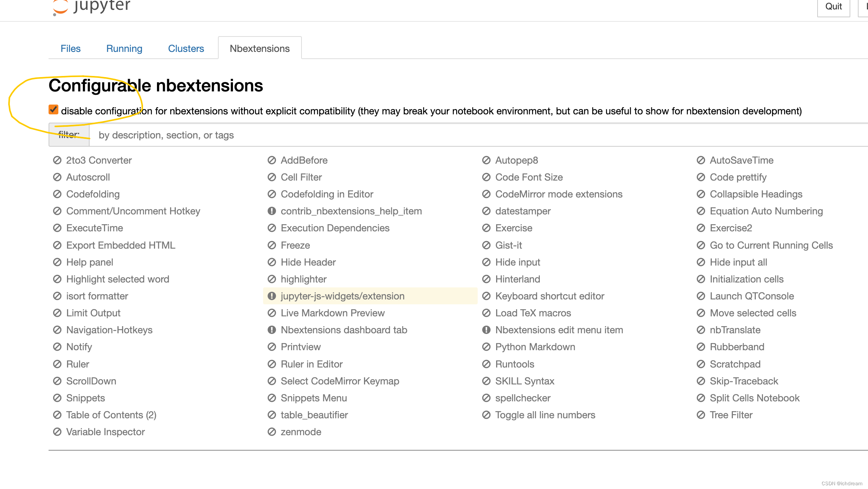Select the Autopep8 extension entry

pyautogui.click(x=516, y=161)
